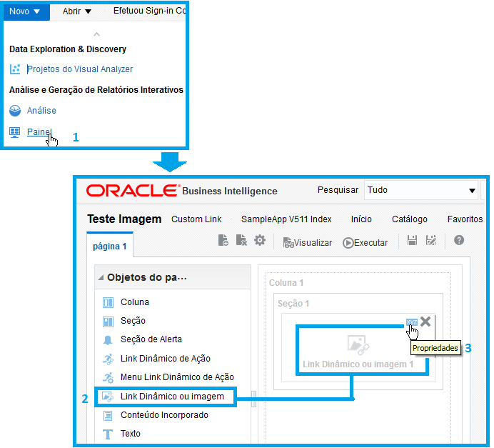494x448 pixels.
Task: Click the save dashboard as icon
Action: 430,240
